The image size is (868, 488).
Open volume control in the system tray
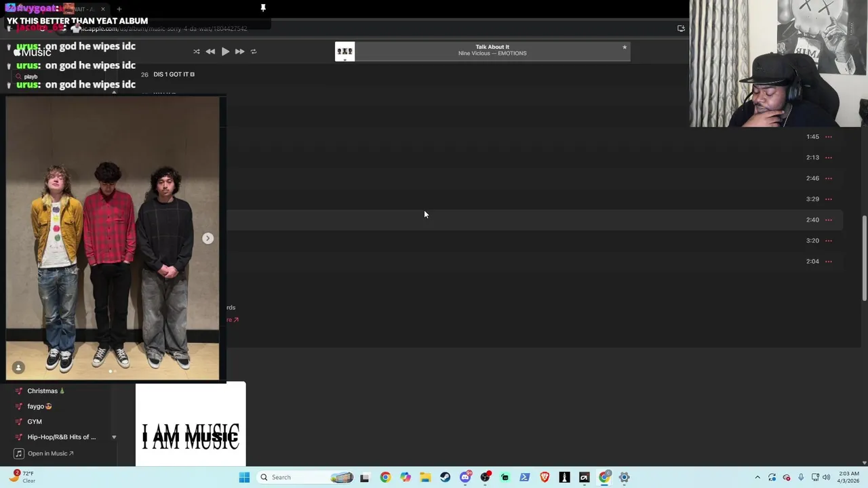826,477
